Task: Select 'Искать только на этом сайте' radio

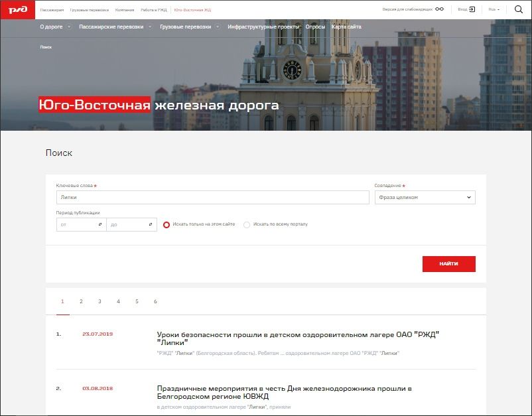Action: [x=167, y=225]
